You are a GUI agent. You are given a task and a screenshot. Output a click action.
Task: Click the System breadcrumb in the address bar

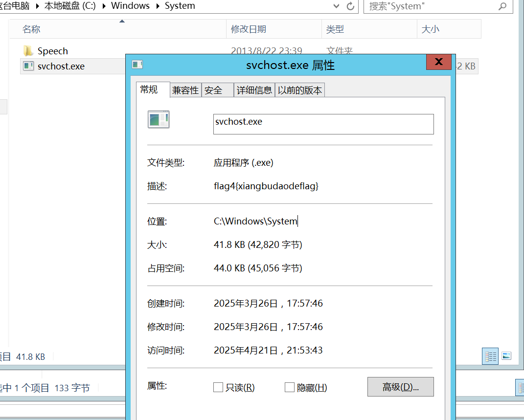(x=180, y=6)
